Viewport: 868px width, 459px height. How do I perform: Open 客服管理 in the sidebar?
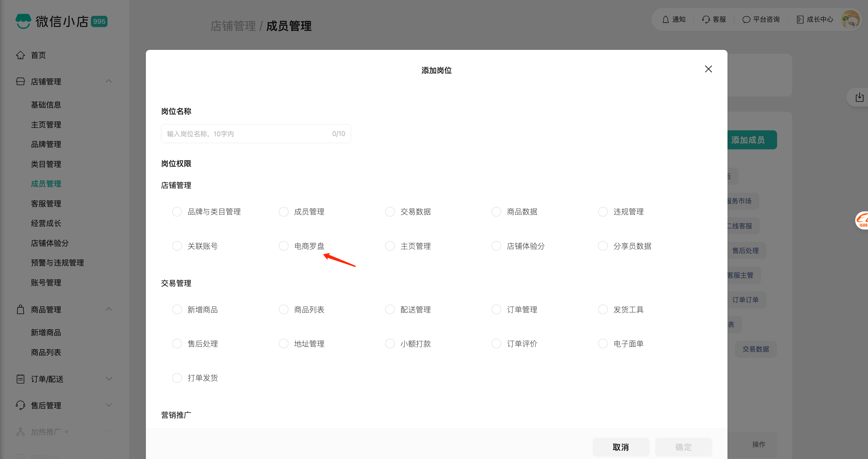point(46,203)
